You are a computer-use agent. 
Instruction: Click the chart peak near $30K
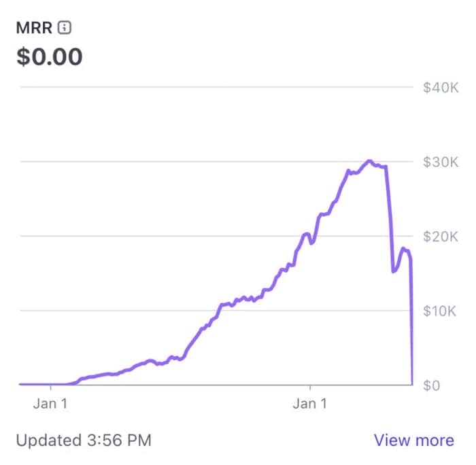[369, 161]
